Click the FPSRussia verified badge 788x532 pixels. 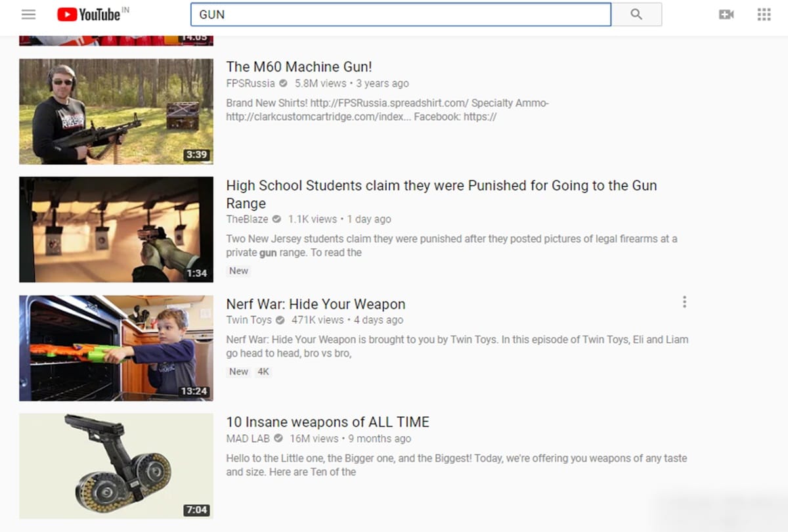tap(283, 83)
